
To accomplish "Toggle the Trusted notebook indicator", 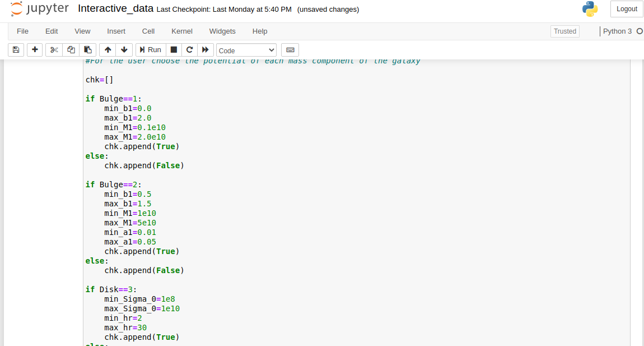I will (564, 31).
